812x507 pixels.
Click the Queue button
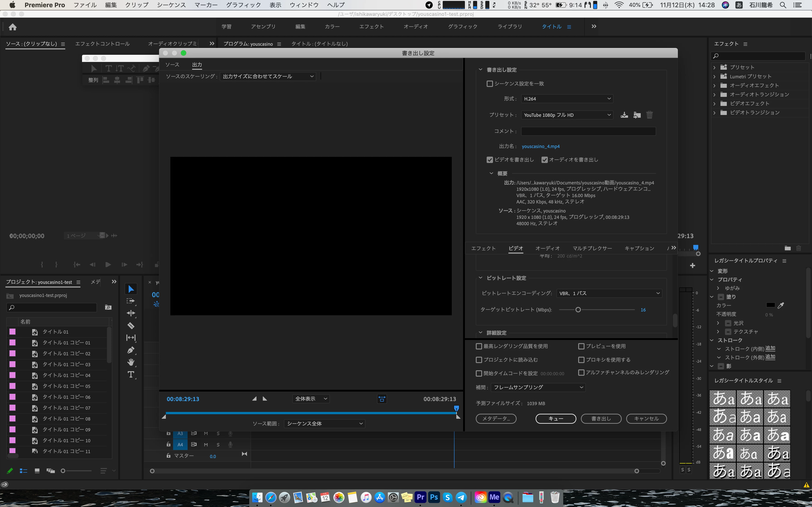click(556, 419)
